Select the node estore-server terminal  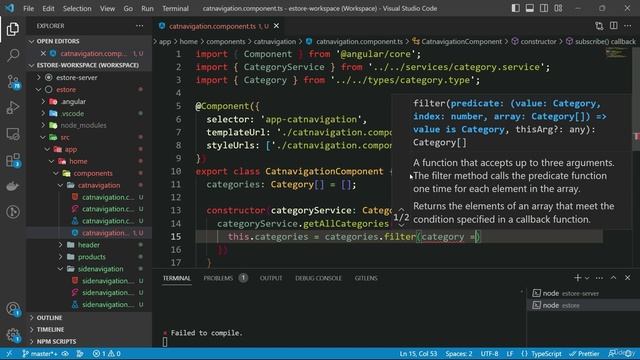pyautogui.click(x=584, y=293)
